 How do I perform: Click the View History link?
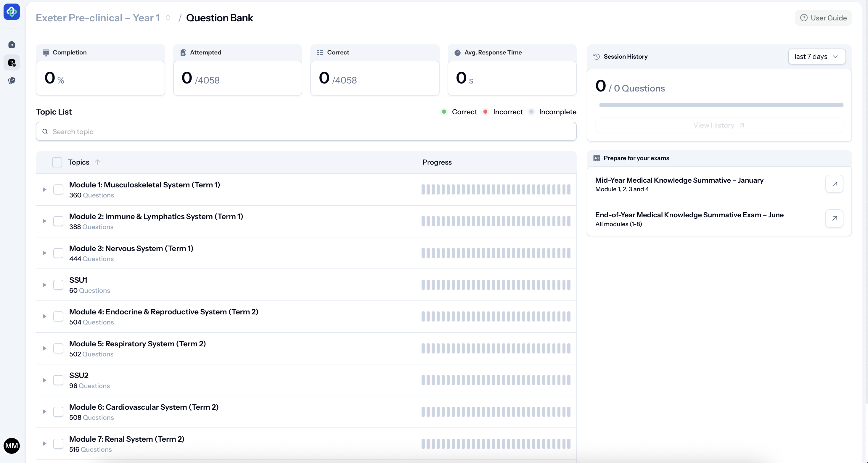click(718, 125)
